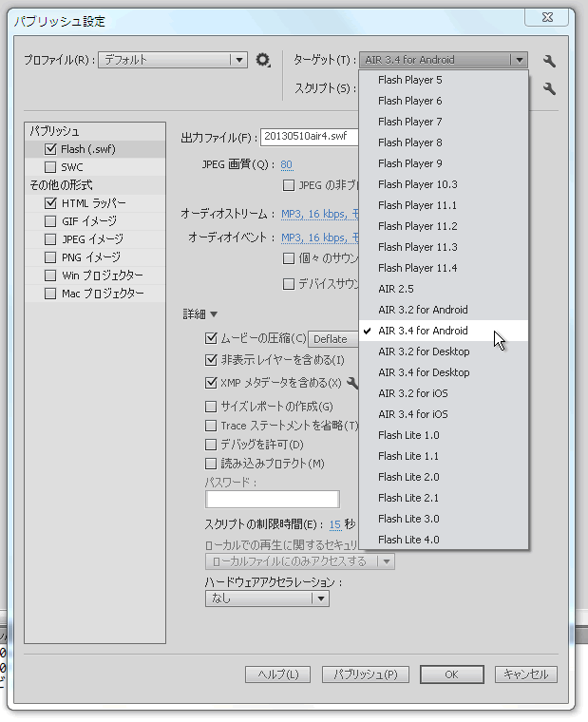Choose Flash Player 7 from list
This screenshot has height=722, width=588.
tap(444, 122)
